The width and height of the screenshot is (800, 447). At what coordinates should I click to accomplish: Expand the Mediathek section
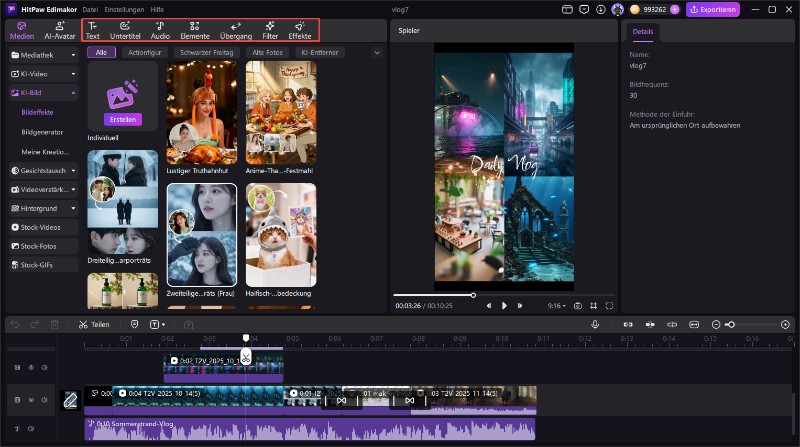[74, 55]
